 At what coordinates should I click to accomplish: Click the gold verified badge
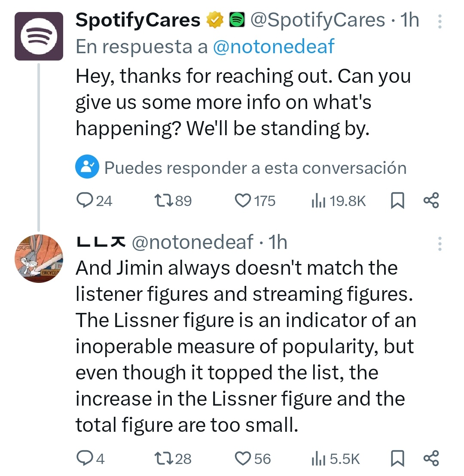pyautogui.click(x=215, y=20)
